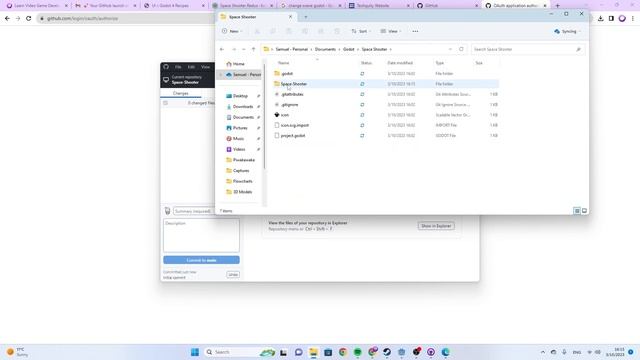
Task: Select Documents in the address breadcrumb
Action: [325, 49]
